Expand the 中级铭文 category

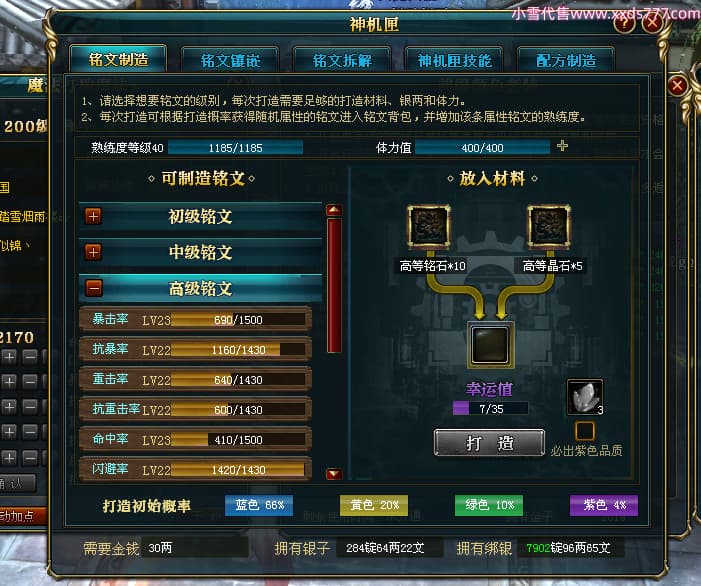click(93, 252)
